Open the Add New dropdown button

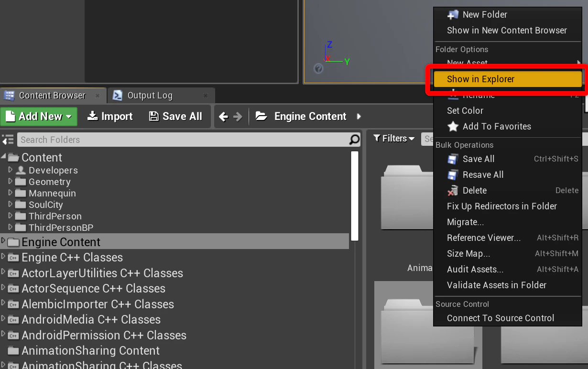39,116
